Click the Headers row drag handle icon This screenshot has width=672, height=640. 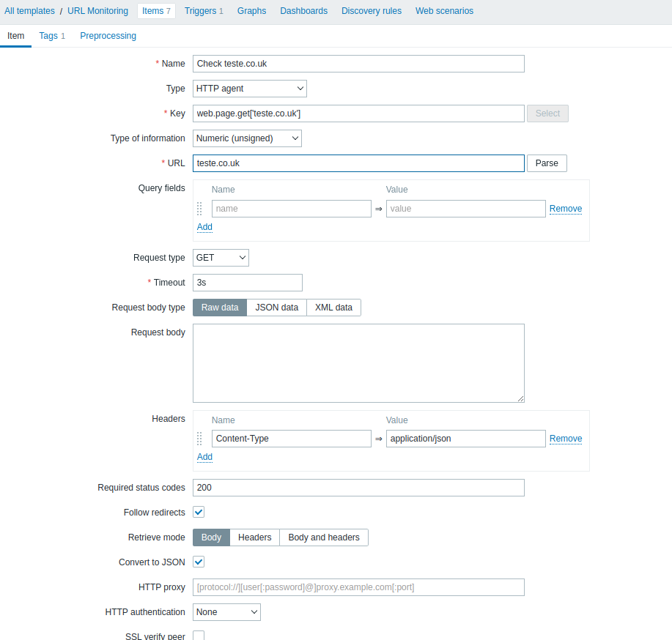(199, 439)
